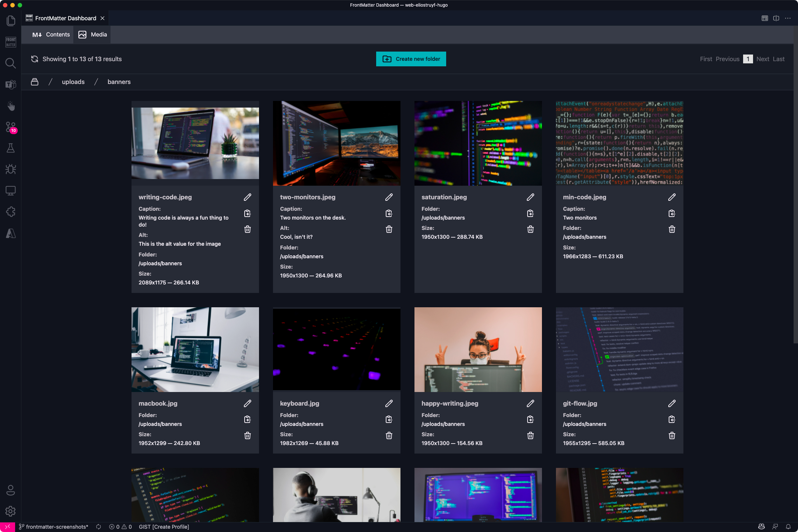Image resolution: width=798 pixels, height=532 pixels.
Task: Click the split editor icon
Action: click(x=776, y=18)
